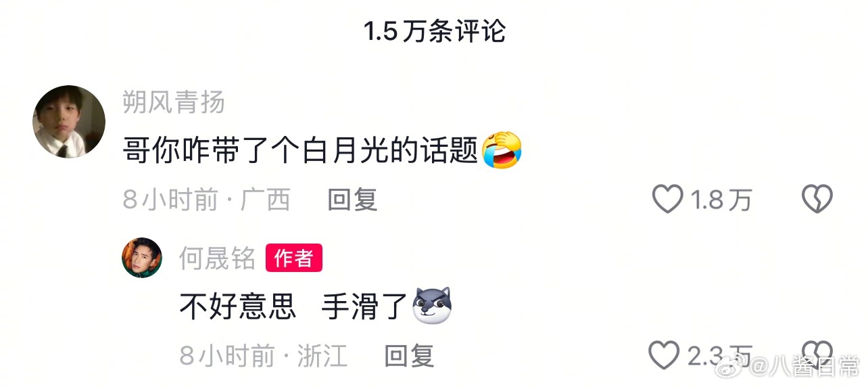The image size is (868, 387).
Task: Open the username 朔风青扬
Action: tap(174, 102)
